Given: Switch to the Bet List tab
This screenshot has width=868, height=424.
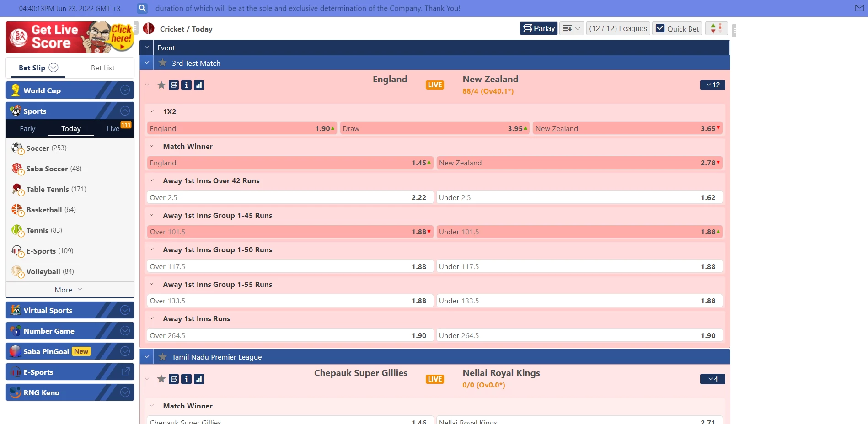Looking at the screenshot, I should 103,68.
